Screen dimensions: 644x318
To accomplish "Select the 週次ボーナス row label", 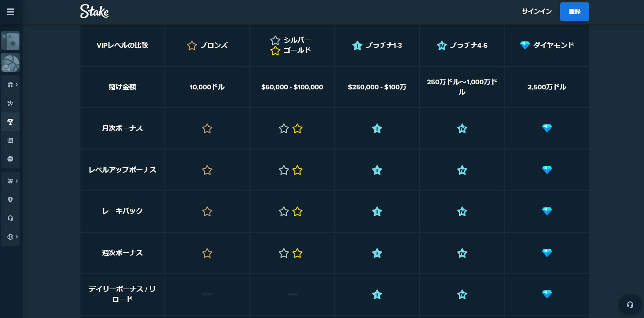I will click(x=122, y=253).
